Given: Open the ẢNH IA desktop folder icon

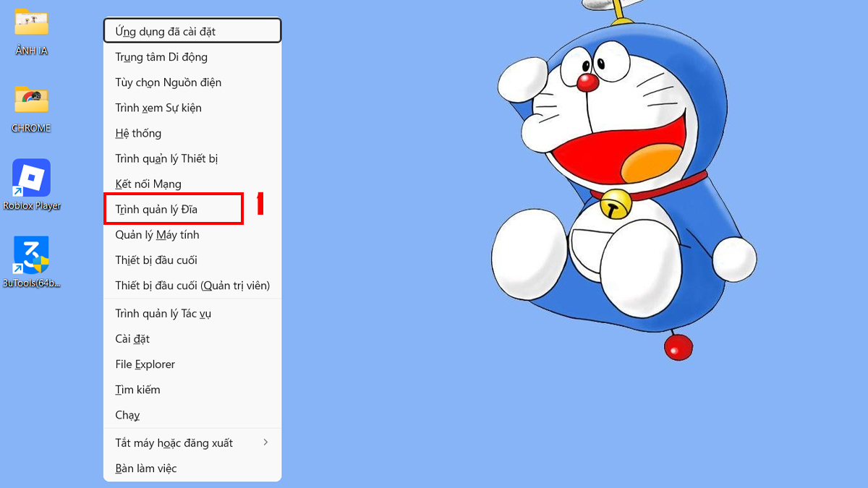Looking at the screenshot, I should (31, 31).
